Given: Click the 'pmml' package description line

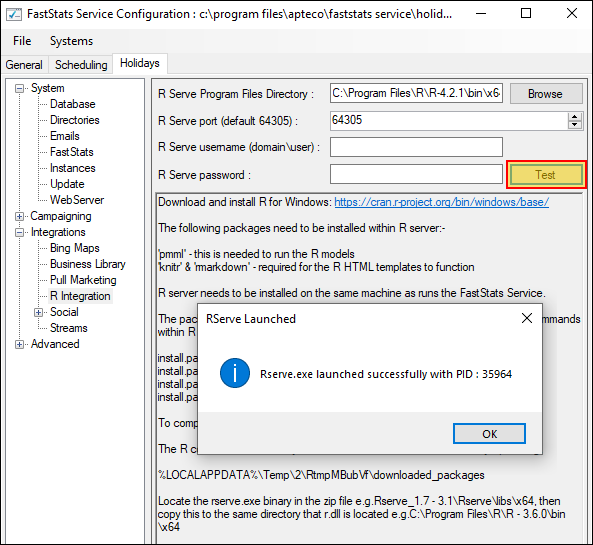Looking at the screenshot, I should point(256,254).
